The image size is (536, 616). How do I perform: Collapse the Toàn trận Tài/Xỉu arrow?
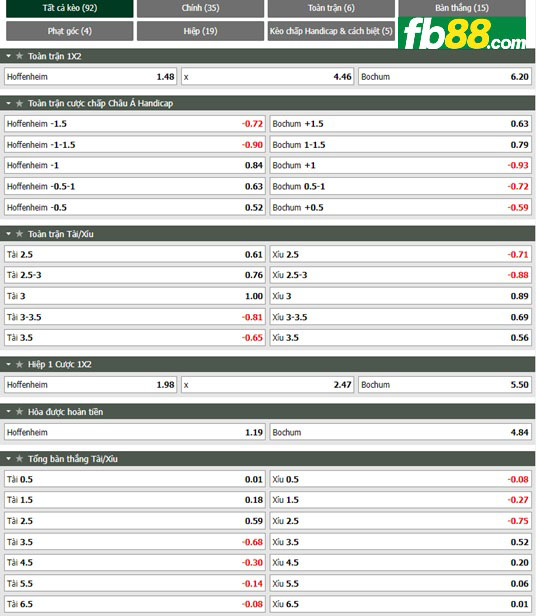(9, 234)
